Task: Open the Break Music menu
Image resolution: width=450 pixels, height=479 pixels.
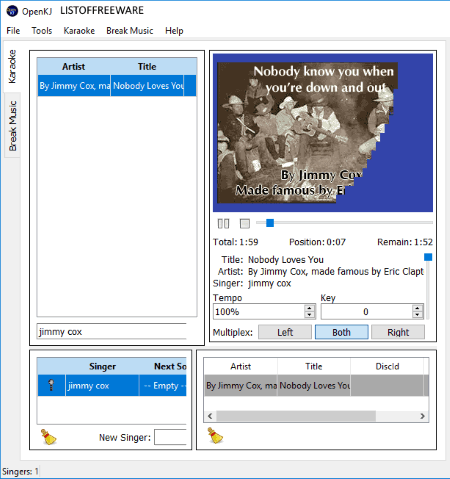Action: [x=130, y=31]
